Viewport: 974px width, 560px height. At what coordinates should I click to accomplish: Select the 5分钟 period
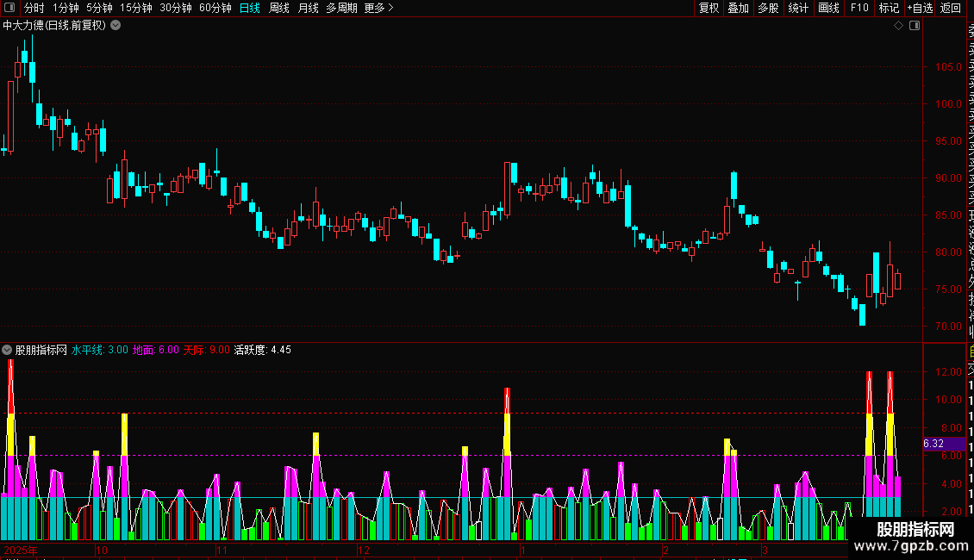[99, 8]
